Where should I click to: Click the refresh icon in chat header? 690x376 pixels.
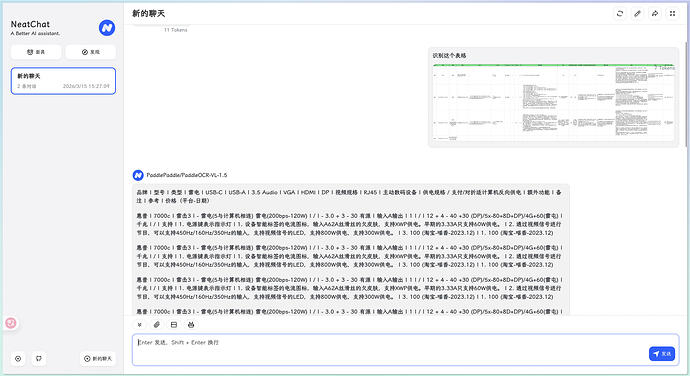(x=620, y=14)
